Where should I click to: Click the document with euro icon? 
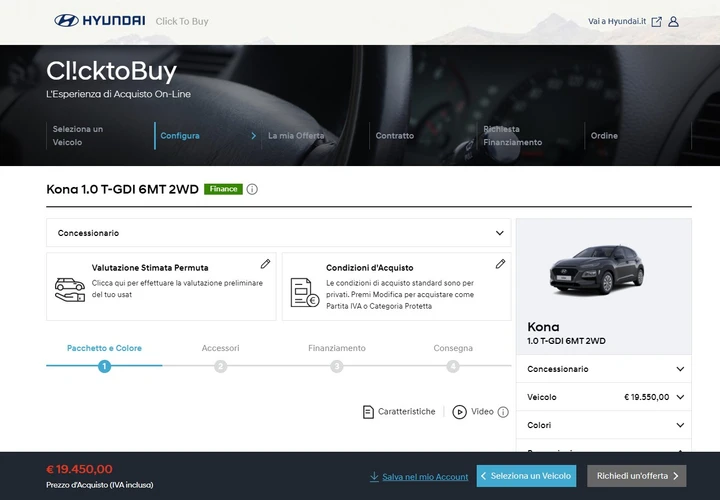pyautogui.click(x=305, y=292)
